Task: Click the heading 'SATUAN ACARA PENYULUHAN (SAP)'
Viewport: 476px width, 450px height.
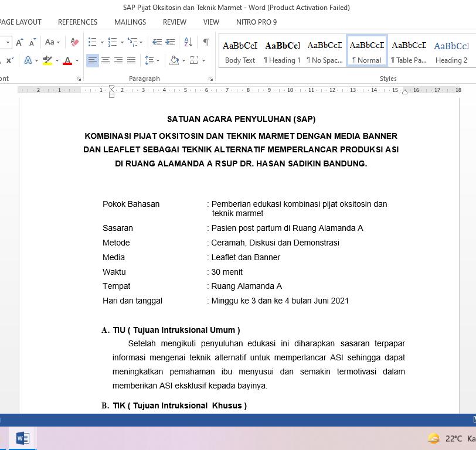Action: point(242,120)
